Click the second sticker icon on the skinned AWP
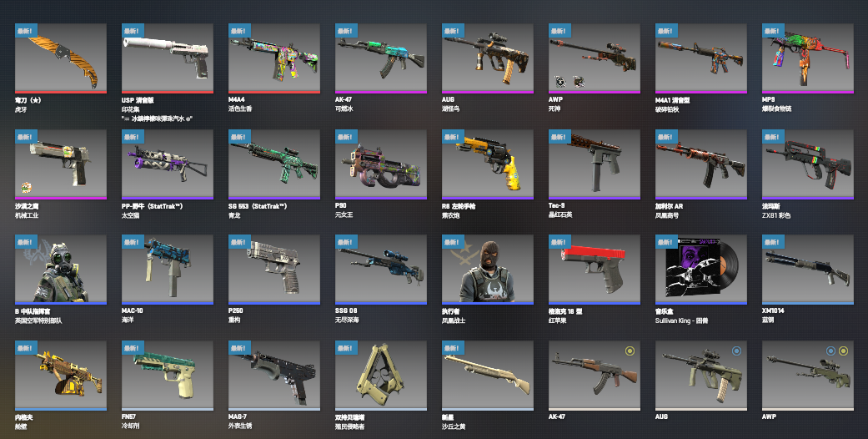868x439 pixels. tap(579, 82)
